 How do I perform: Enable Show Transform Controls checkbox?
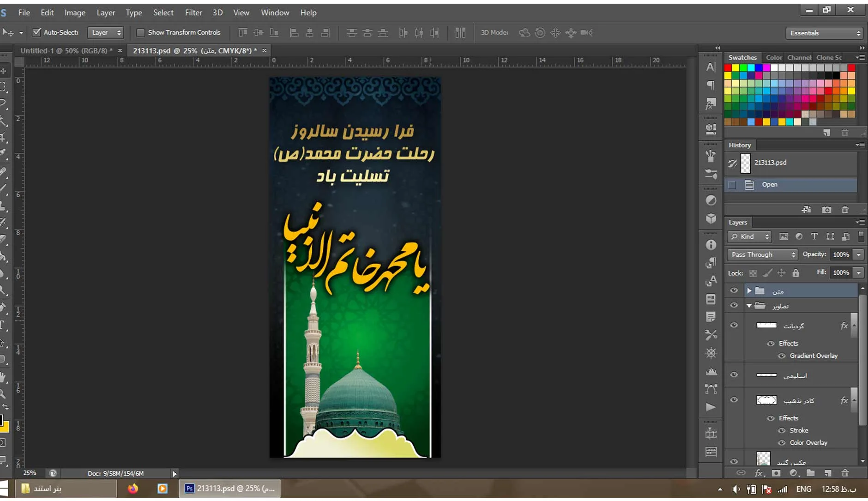[x=140, y=32]
